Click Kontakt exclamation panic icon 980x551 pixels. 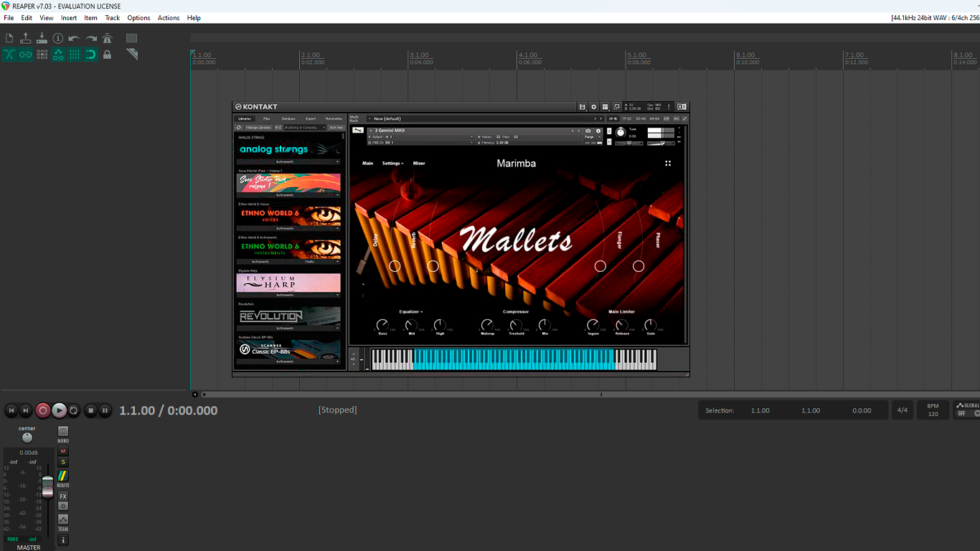669,107
